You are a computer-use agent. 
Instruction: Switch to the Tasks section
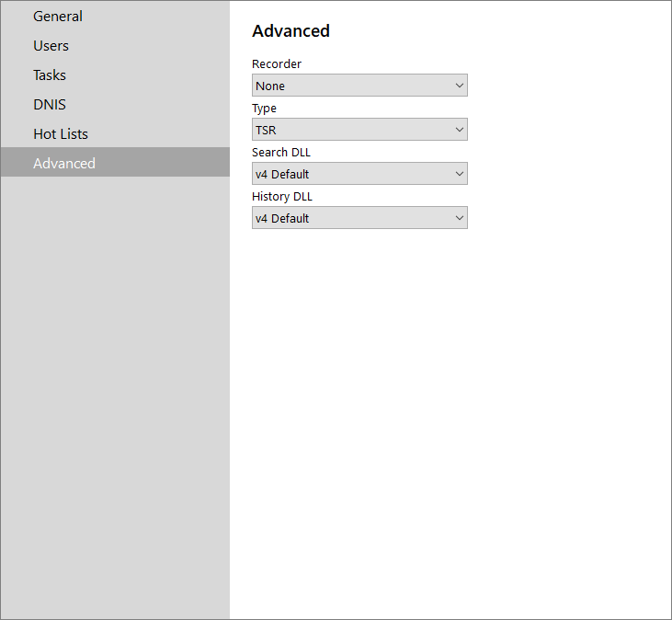(x=115, y=75)
